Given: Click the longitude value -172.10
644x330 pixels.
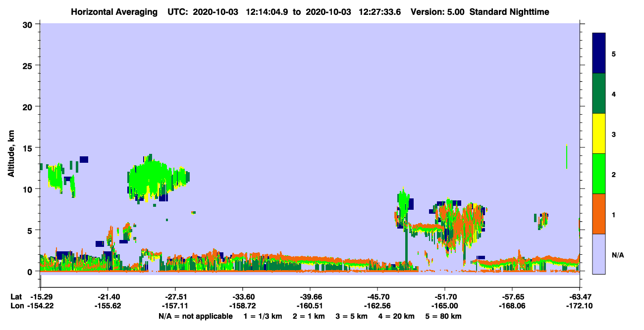Looking at the screenshot, I should click(580, 306).
